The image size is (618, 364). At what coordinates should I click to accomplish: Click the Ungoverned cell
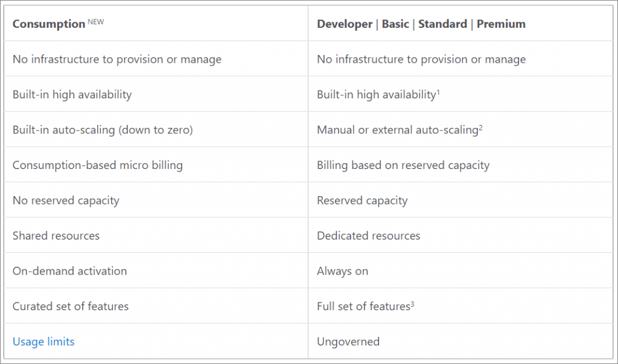[x=348, y=342]
